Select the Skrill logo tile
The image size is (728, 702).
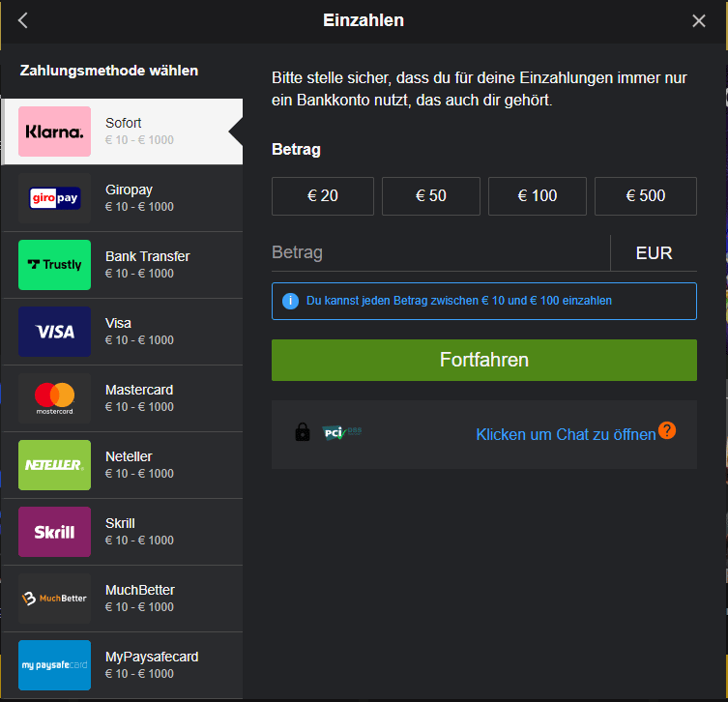pyautogui.click(x=54, y=532)
